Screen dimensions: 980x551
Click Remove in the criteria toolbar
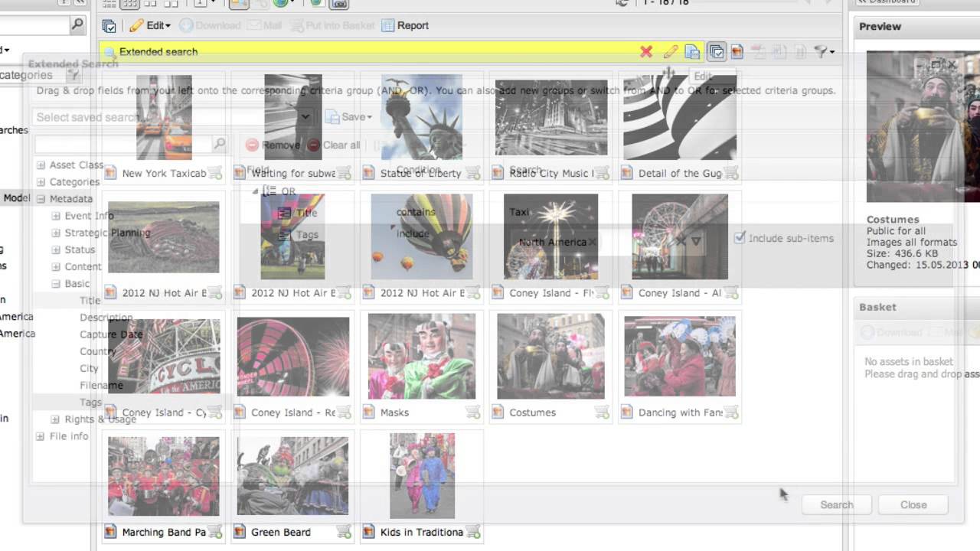click(273, 145)
